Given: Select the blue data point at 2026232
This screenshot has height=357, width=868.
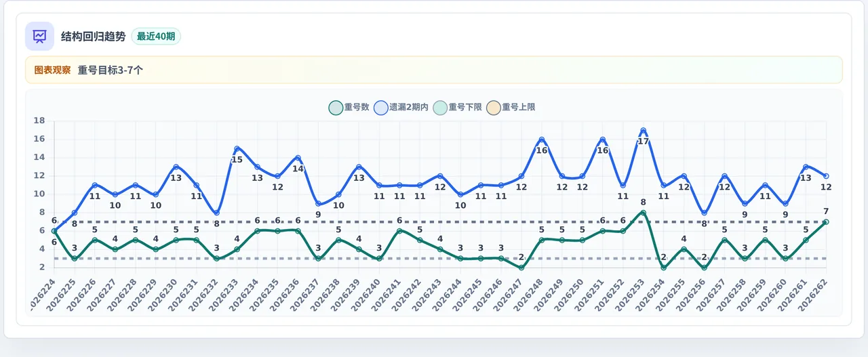Looking at the screenshot, I should [x=217, y=213].
